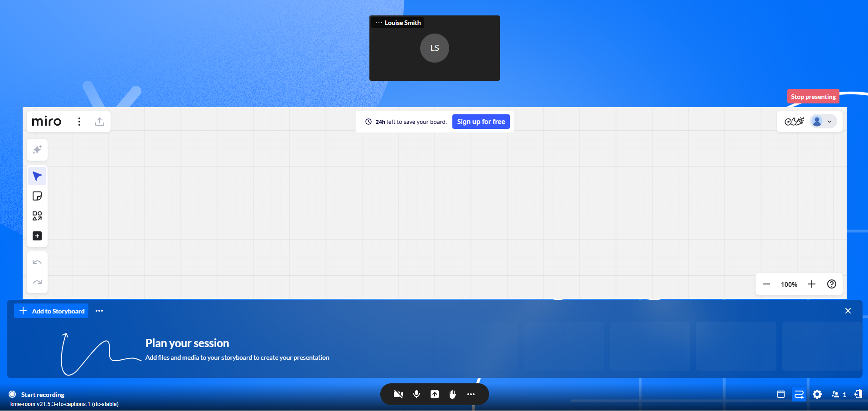Mute the microphone
This screenshot has width=868, height=411.
pos(417,394)
